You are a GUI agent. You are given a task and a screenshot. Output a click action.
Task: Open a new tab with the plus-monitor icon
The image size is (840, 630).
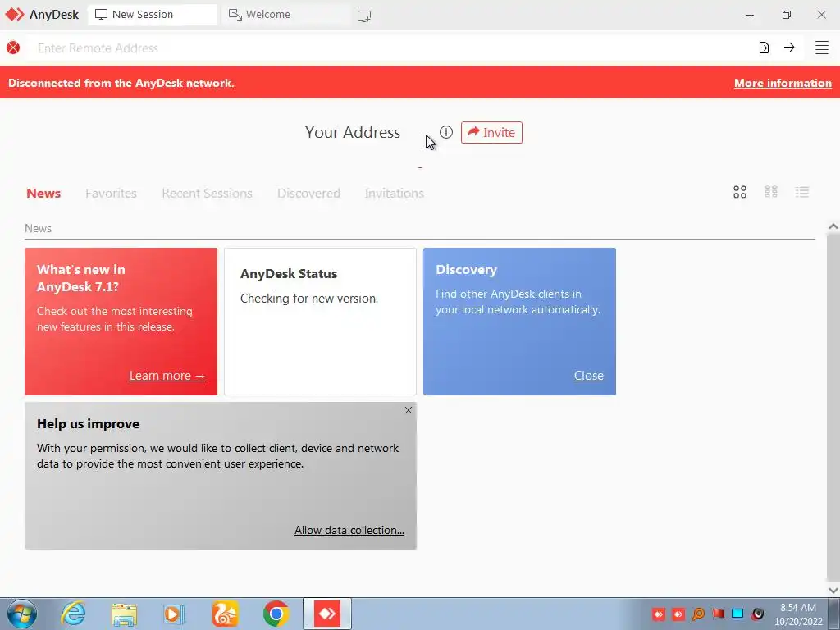[363, 16]
